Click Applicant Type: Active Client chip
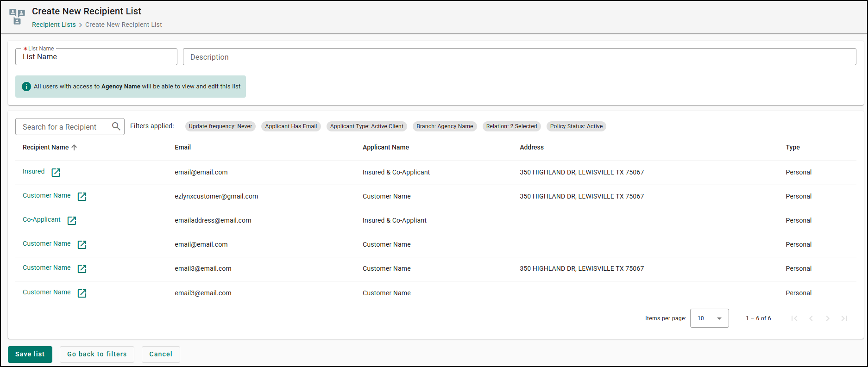This screenshot has height=367, width=868. 367,126
